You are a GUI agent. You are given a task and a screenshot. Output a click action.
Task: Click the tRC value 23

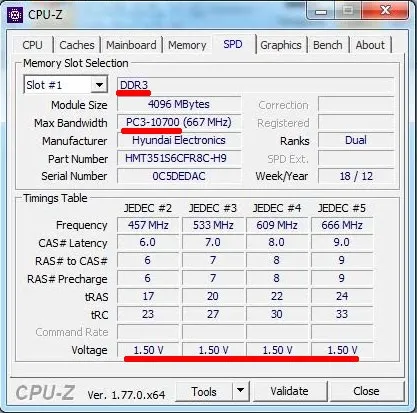tap(148, 314)
